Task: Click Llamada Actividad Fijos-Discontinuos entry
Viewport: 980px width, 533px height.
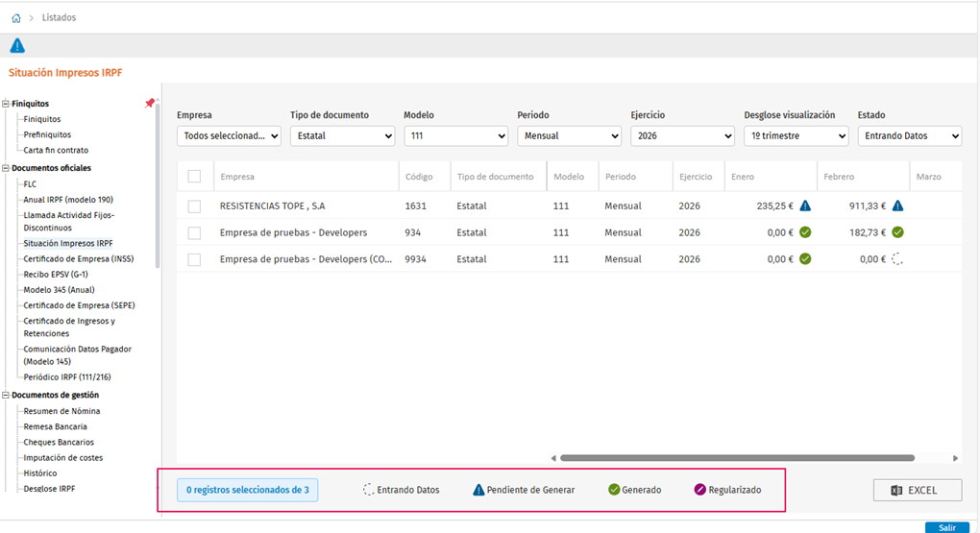Action: pos(69,221)
